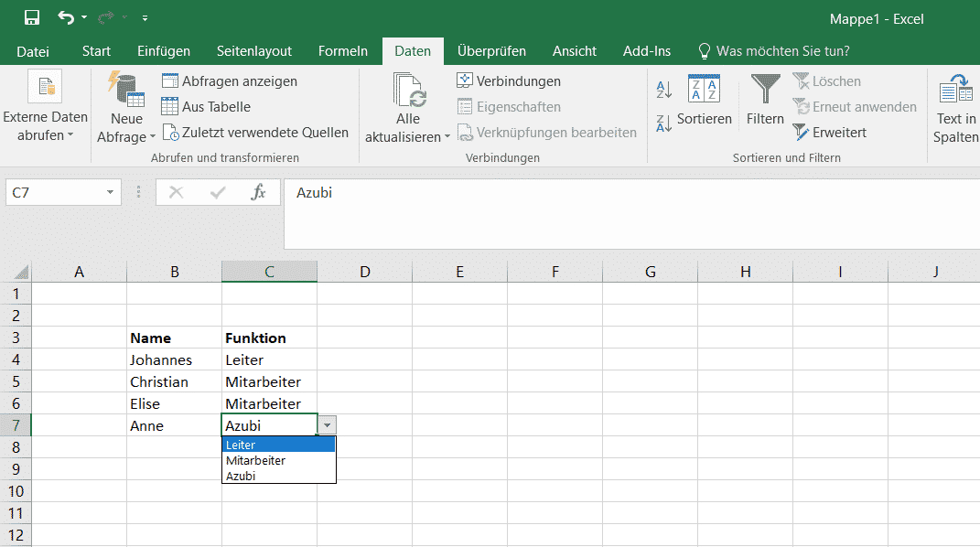Click Aus Tabelle
Image resolution: width=980 pixels, height=547 pixels.
coord(206,107)
